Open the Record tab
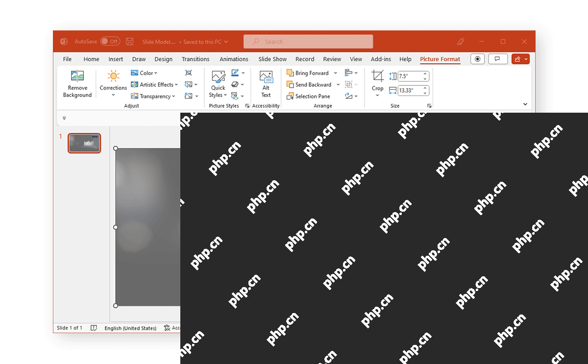Viewport: 588px width, 364px height. click(x=305, y=59)
